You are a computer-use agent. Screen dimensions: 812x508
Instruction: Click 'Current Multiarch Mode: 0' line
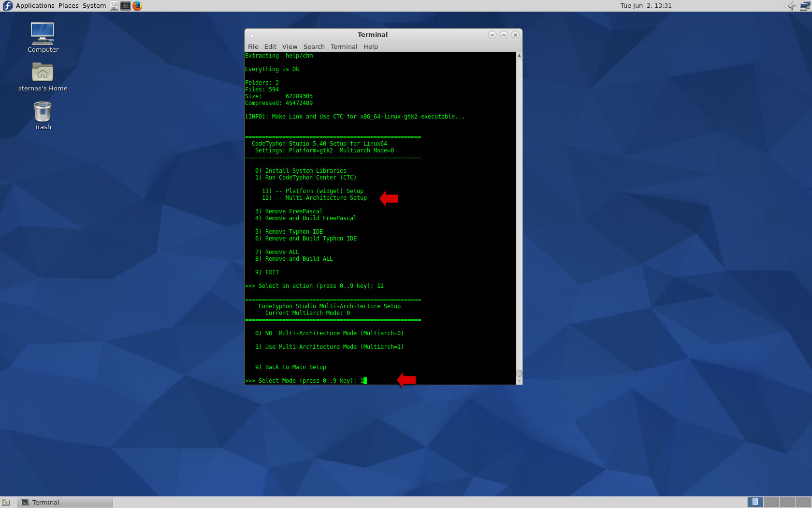(x=307, y=313)
